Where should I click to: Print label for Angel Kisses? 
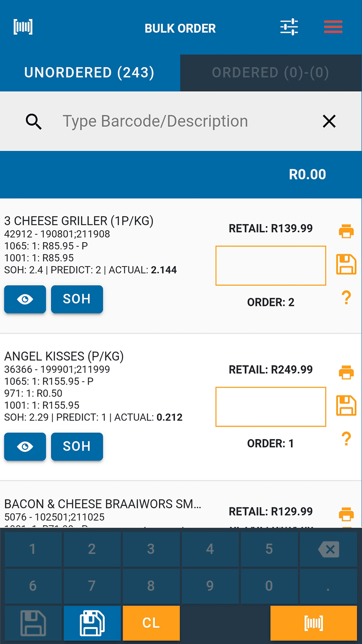pos(346,372)
